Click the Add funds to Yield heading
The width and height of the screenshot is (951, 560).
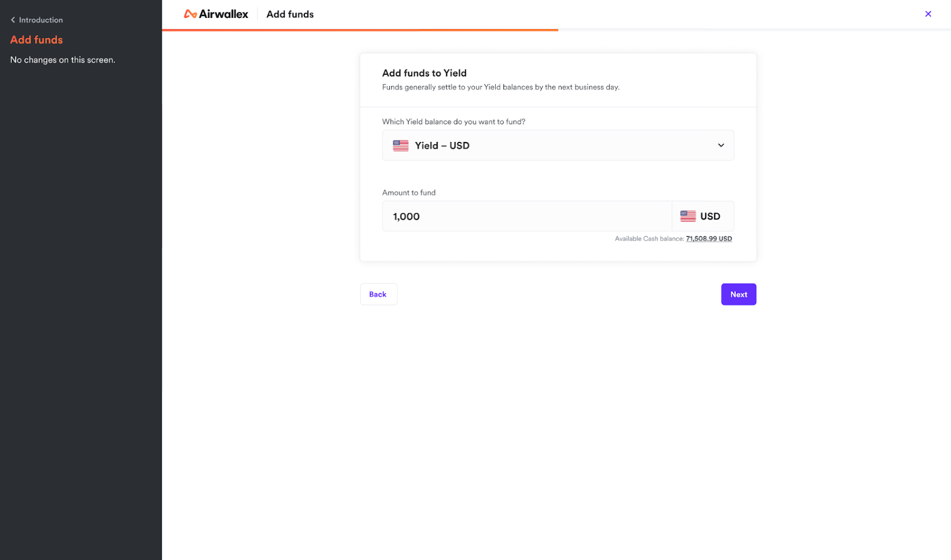(424, 73)
